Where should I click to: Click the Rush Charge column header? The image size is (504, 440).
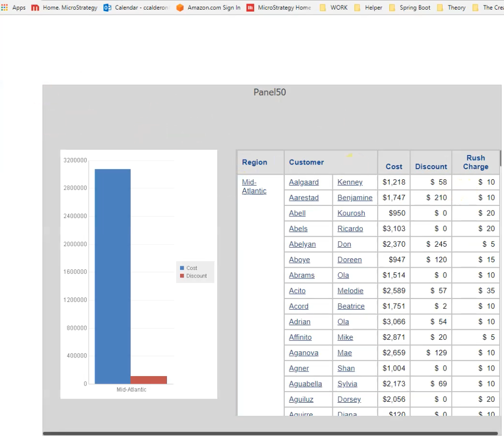coord(475,162)
